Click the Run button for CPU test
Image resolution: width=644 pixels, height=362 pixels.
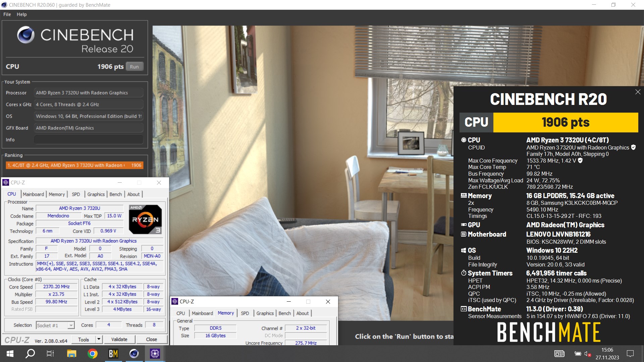click(134, 66)
